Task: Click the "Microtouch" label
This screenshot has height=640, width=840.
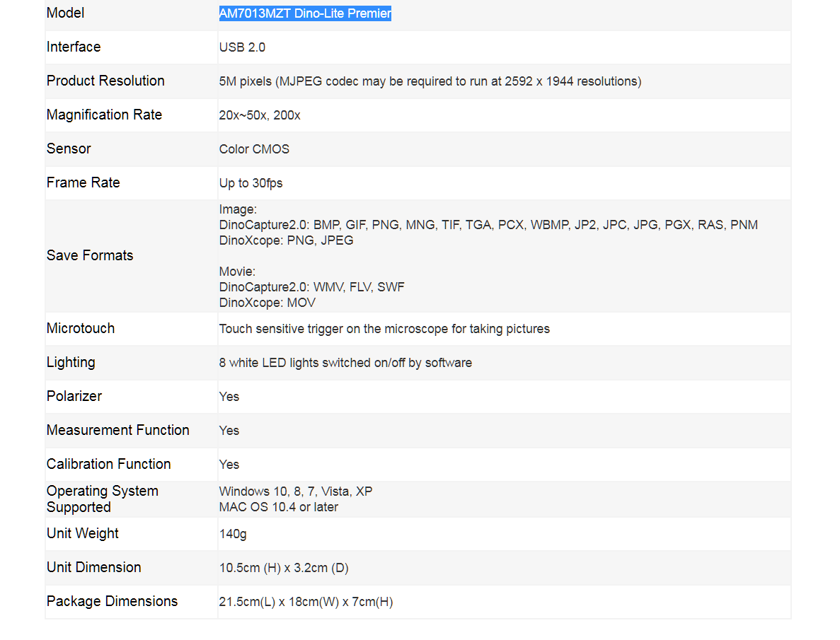Action: point(81,328)
